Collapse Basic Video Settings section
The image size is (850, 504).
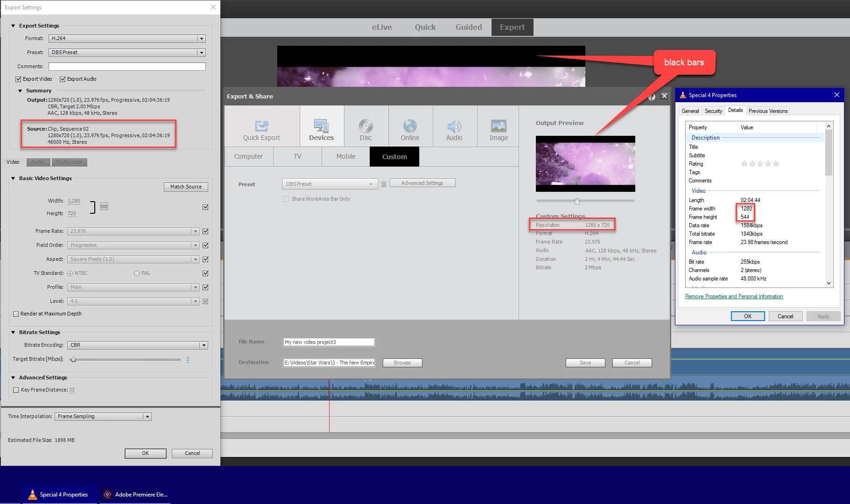pyautogui.click(x=13, y=179)
